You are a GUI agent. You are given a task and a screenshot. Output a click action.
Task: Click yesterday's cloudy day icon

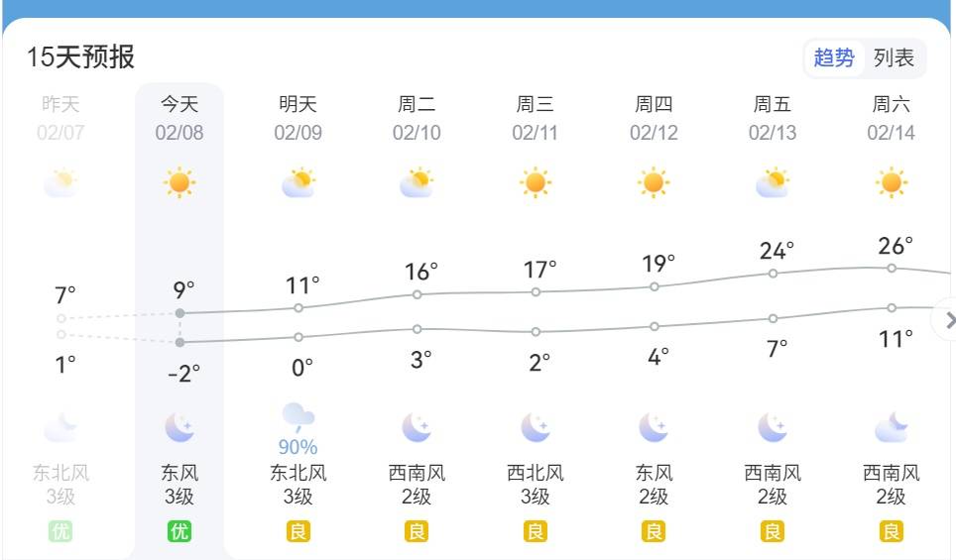click(60, 183)
